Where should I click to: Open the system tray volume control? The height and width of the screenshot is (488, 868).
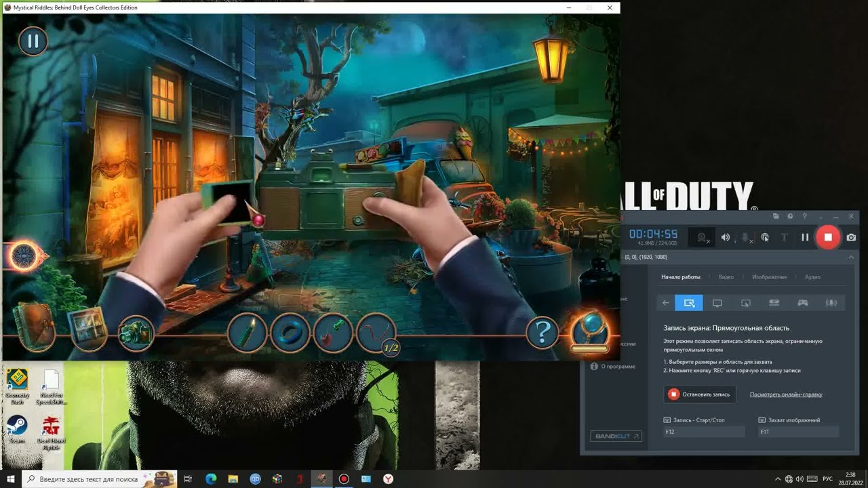click(800, 479)
